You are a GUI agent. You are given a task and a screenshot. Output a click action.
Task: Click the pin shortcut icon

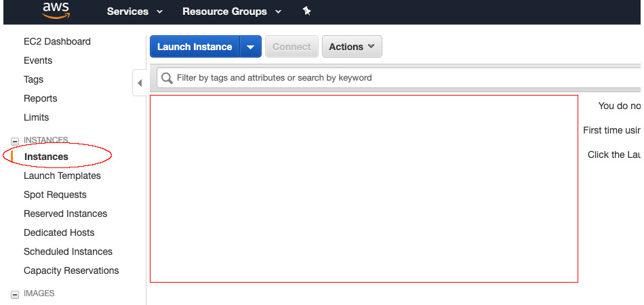[306, 11]
